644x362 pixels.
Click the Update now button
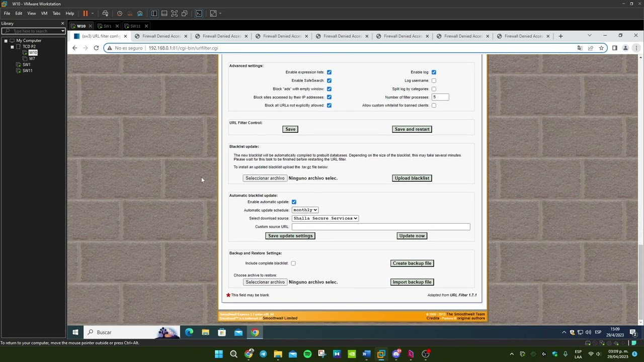point(412,236)
